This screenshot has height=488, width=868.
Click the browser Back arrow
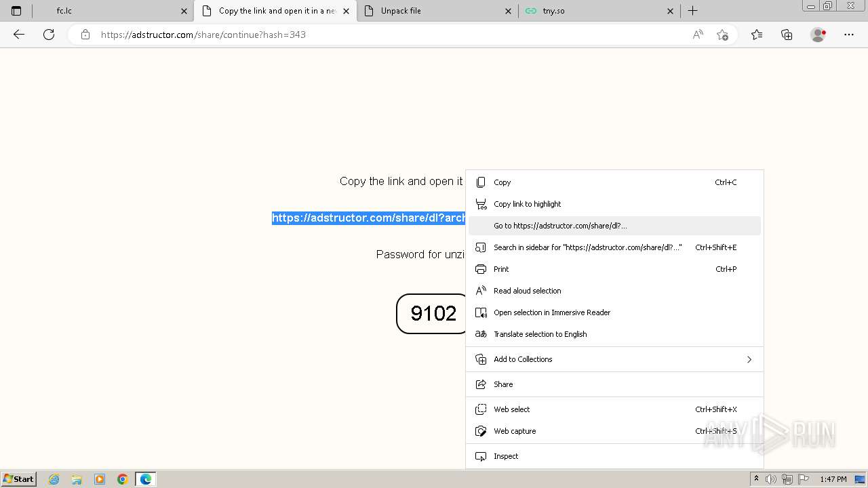[19, 35]
